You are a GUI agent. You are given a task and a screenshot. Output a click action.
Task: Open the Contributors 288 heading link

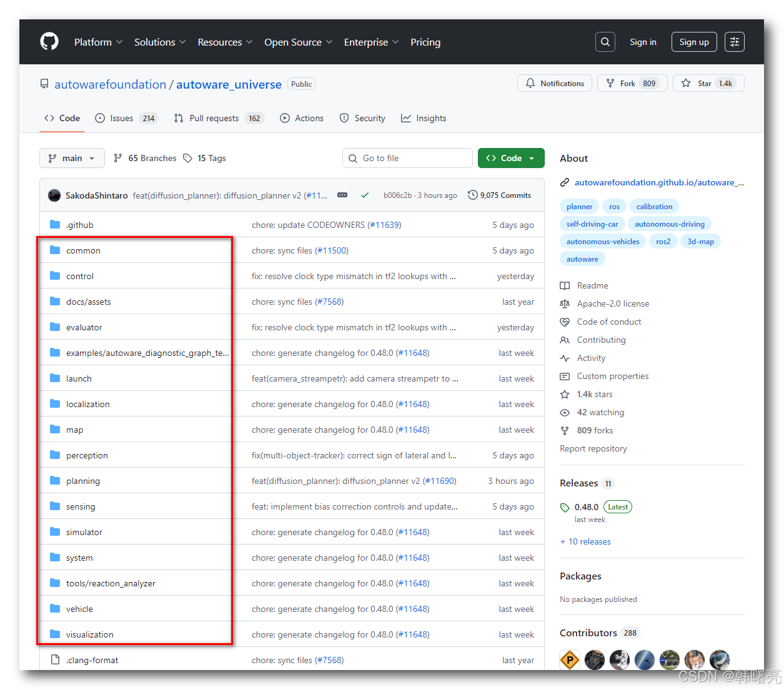(x=598, y=633)
